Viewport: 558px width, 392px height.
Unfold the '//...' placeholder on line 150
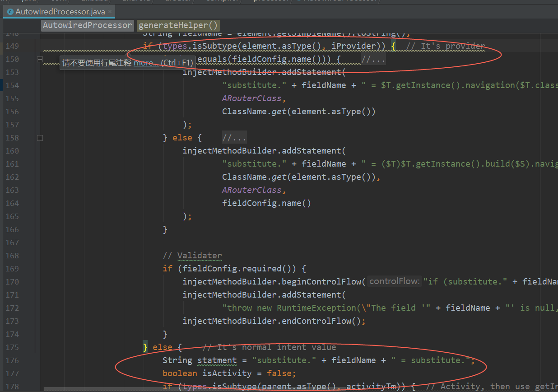(x=373, y=59)
